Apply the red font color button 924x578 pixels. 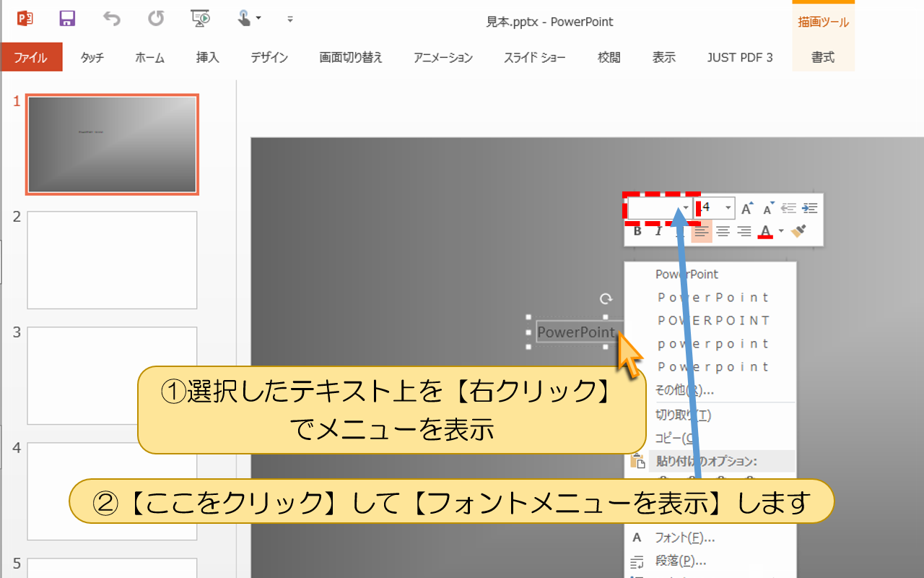tap(766, 231)
